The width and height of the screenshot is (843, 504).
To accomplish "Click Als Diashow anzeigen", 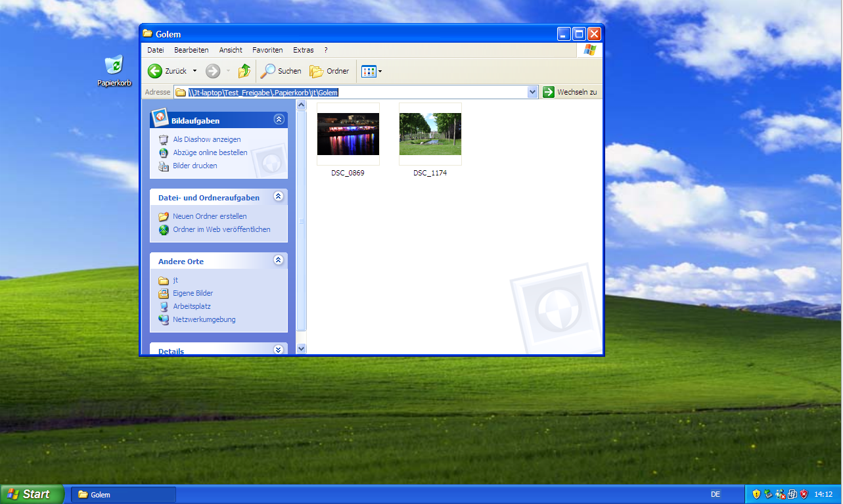I will [207, 139].
